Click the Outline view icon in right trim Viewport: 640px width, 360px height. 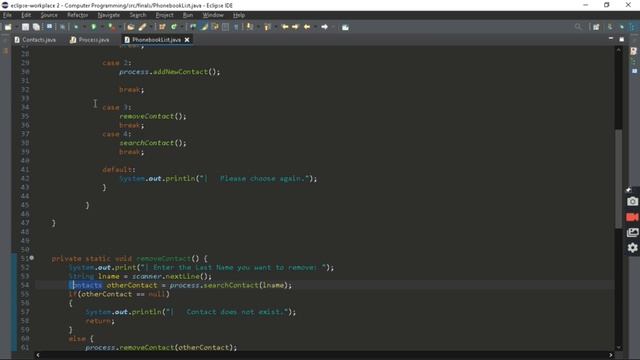click(x=634, y=62)
